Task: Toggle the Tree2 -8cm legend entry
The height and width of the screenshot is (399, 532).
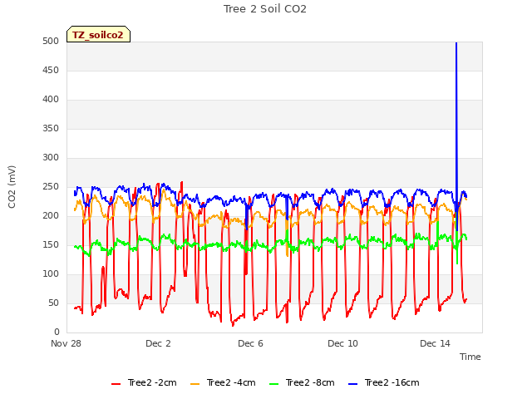Action: (x=302, y=382)
